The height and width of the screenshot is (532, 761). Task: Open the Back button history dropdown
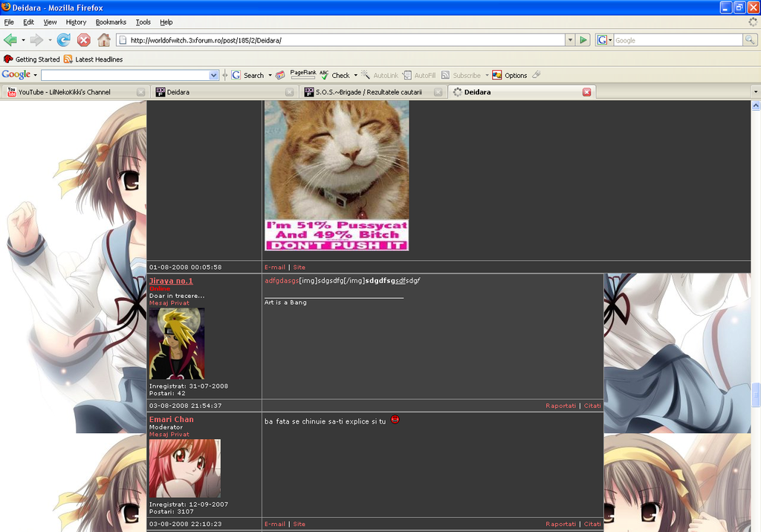point(23,40)
